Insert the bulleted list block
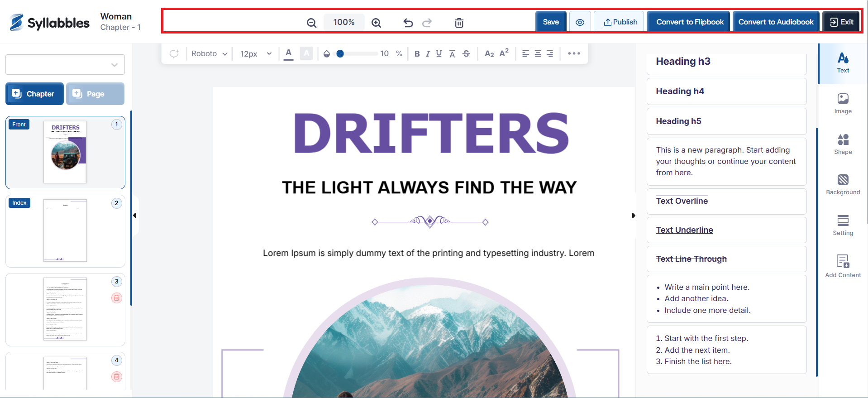The image size is (868, 398). tap(726, 299)
